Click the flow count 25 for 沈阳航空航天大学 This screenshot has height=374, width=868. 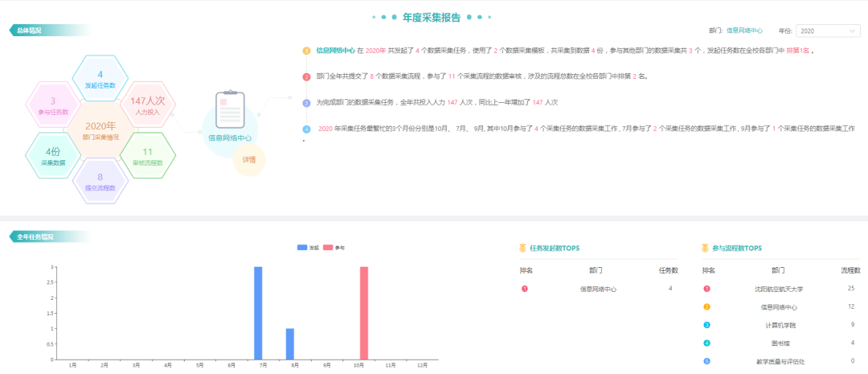pos(851,288)
